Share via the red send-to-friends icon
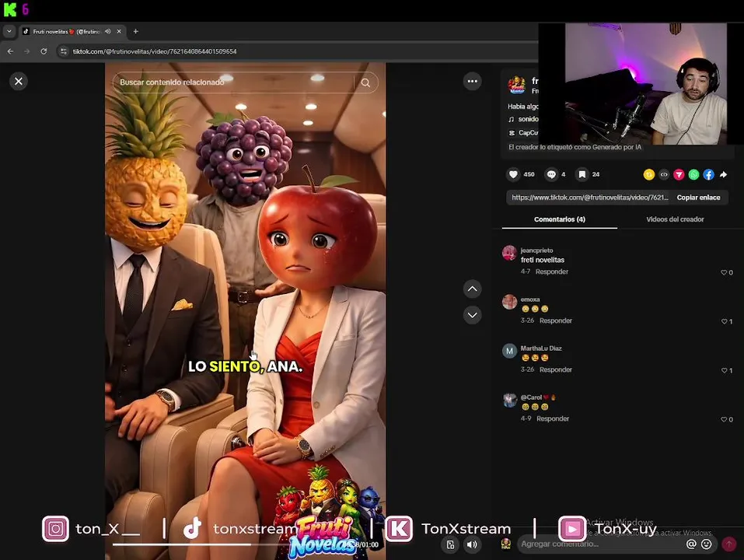The width and height of the screenshot is (744, 560). (679, 175)
